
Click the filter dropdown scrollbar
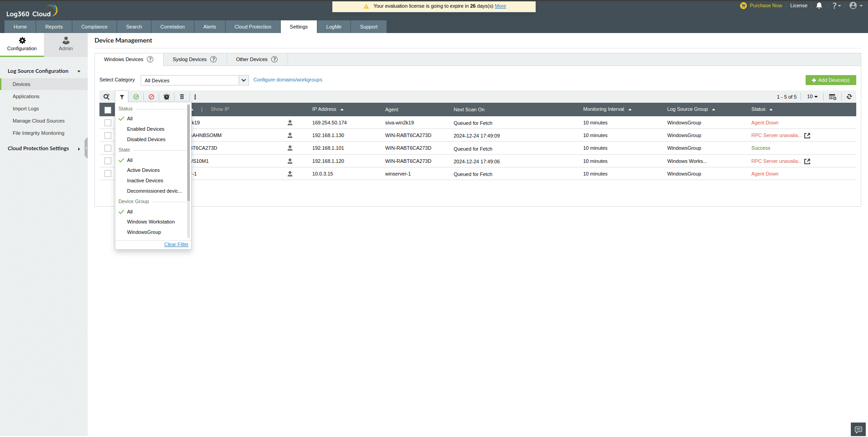click(189, 154)
